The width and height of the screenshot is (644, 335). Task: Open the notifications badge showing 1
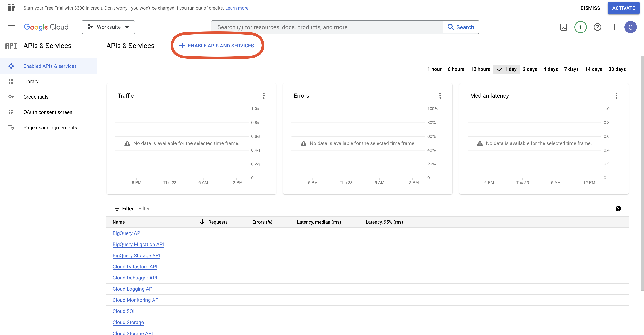tap(580, 27)
